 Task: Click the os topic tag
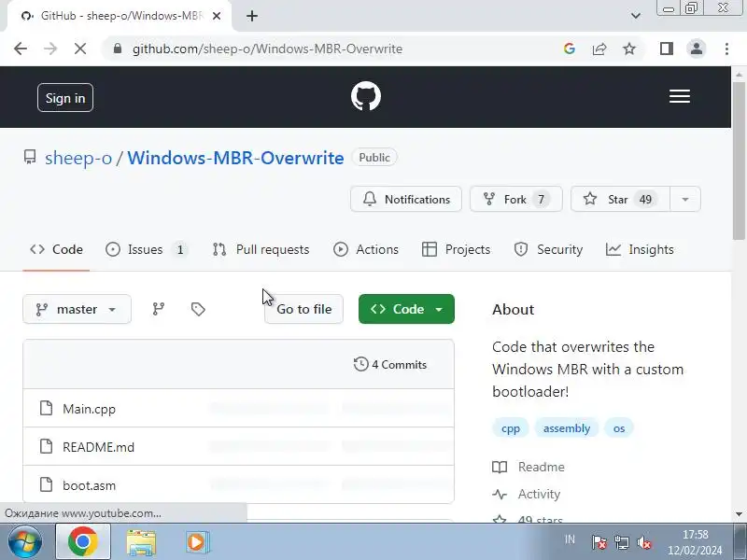pos(619,428)
